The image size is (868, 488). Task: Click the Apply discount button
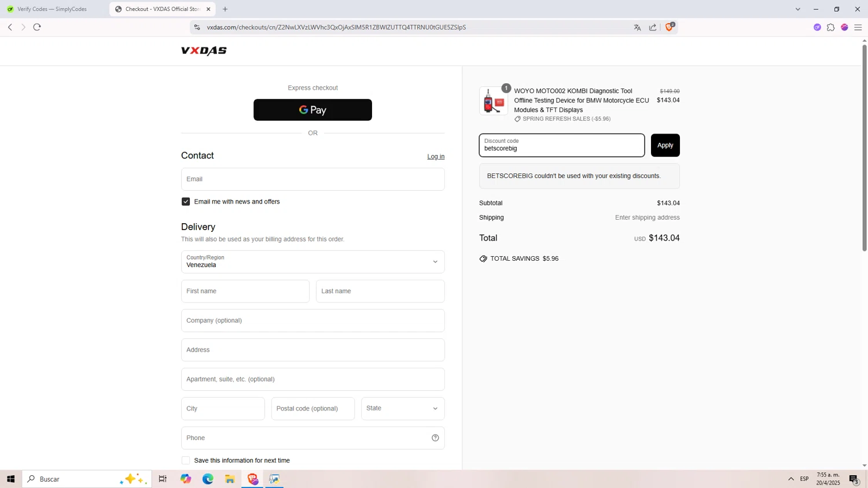pos(665,145)
